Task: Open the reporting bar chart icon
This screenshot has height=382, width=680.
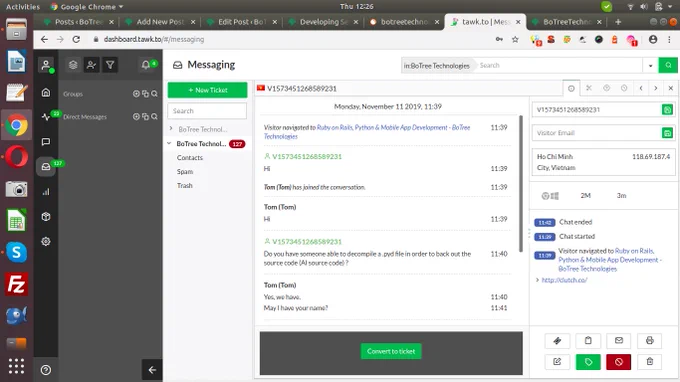Action: (46, 192)
